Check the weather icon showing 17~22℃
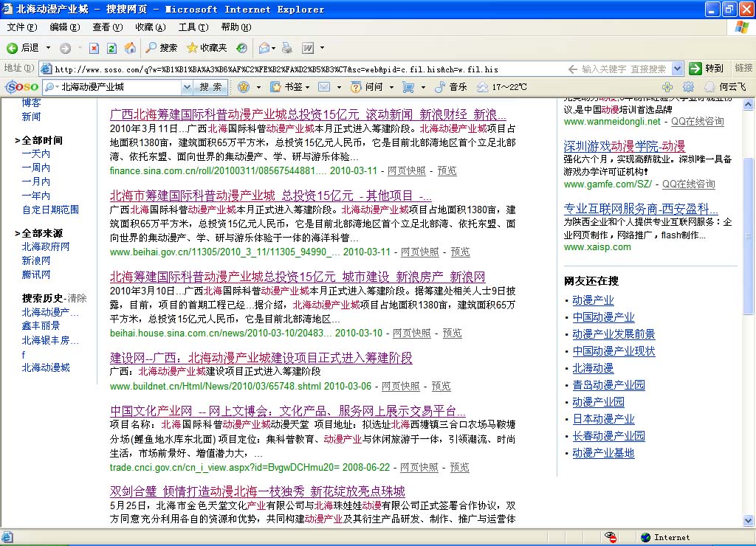 coord(482,87)
